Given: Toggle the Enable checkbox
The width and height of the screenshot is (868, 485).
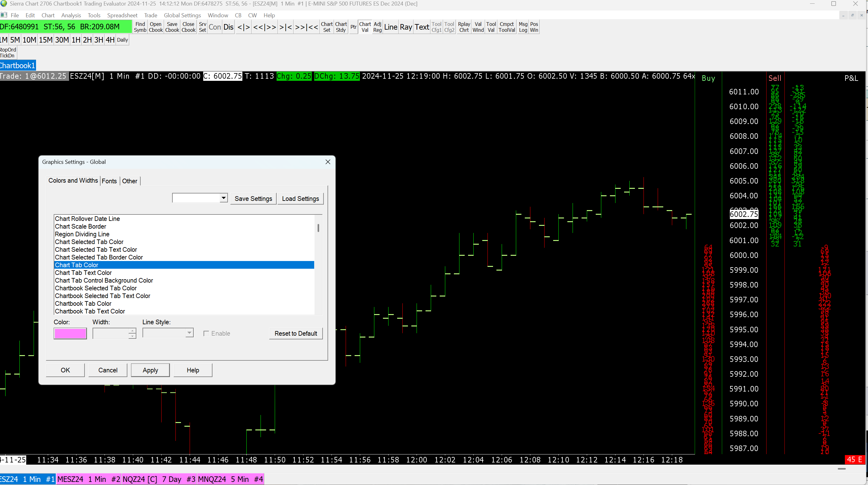Looking at the screenshot, I should 206,333.
